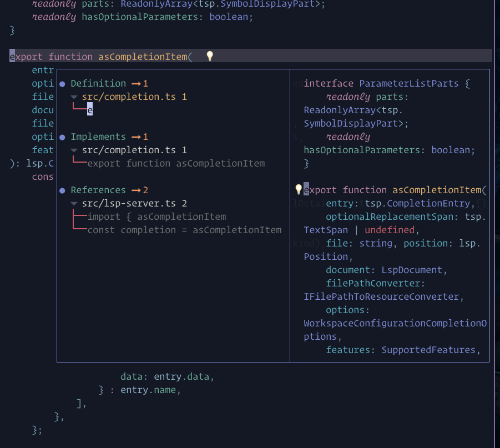Select the highlighted definition result under src/completion.ts
This screenshot has width=500, height=448.
click(89, 109)
